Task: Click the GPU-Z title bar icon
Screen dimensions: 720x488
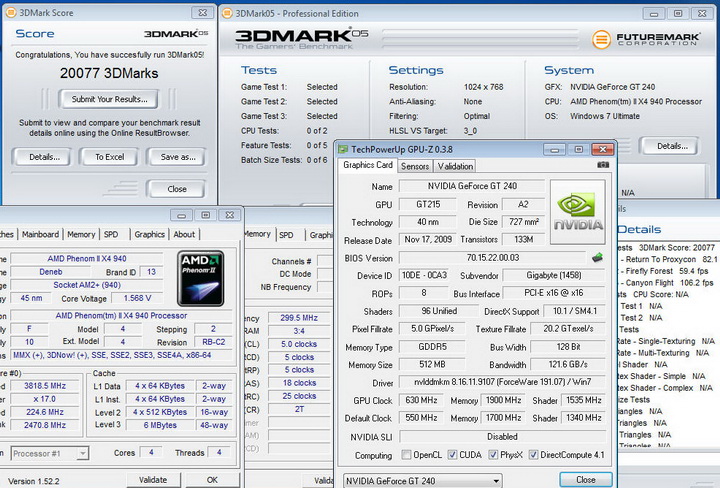Action: pos(343,149)
